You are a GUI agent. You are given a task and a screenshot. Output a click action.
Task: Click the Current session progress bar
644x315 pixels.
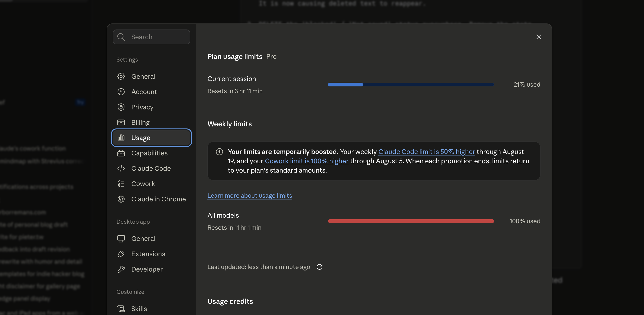coord(411,85)
